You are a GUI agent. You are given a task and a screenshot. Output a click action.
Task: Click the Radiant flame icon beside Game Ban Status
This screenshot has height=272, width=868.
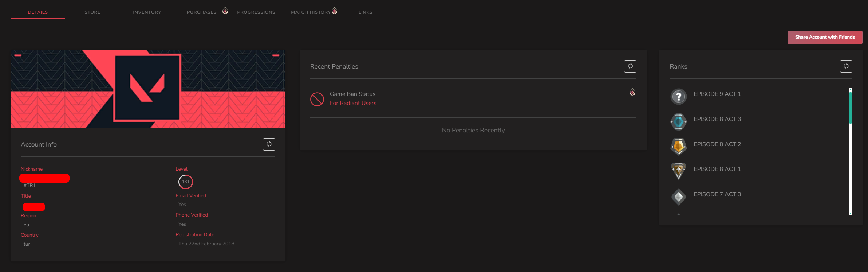[633, 92]
